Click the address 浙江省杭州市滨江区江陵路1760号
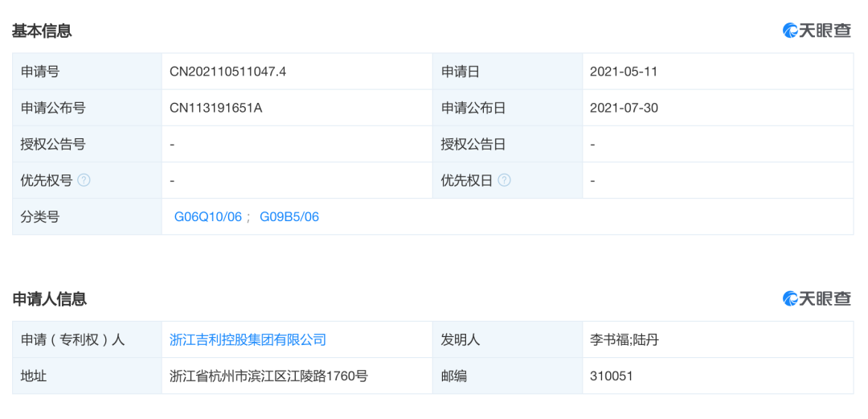Viewport: 868px width, 419px height. 269,376
